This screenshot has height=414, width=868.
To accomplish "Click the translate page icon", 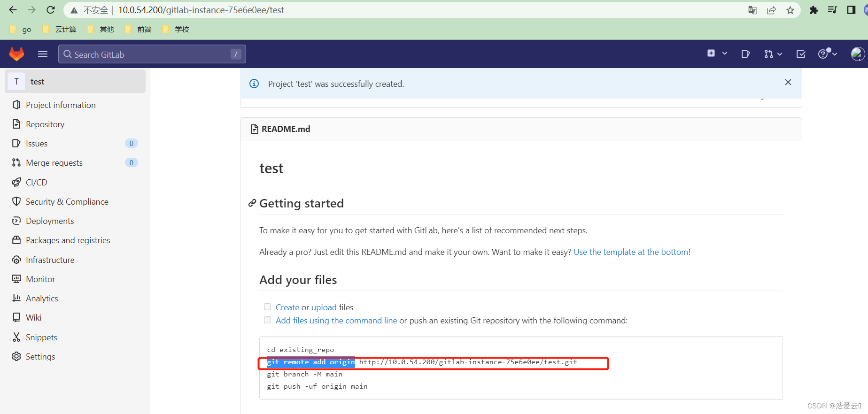I will click(x=752, y=10).
